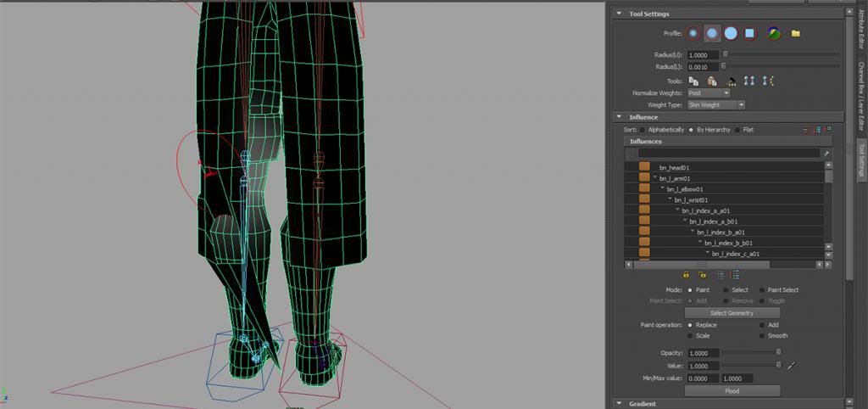Open the Normalize Weights dropdown
Viewport: 868px width, 409px height.
tap(708, 92)
